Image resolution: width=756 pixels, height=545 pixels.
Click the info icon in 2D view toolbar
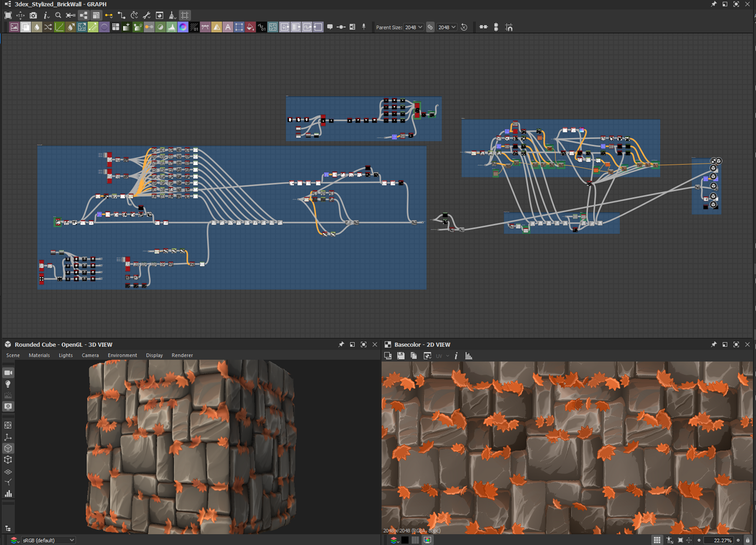[456, 356]
